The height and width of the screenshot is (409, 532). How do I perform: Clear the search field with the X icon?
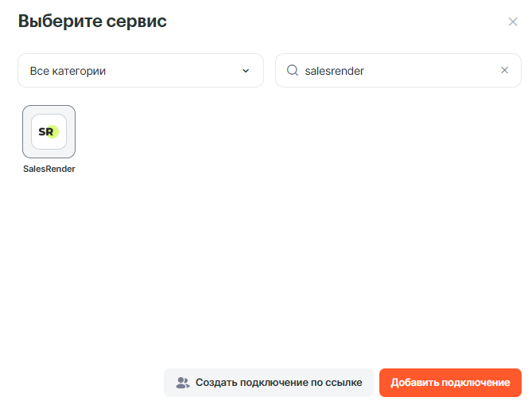[504, 70]
